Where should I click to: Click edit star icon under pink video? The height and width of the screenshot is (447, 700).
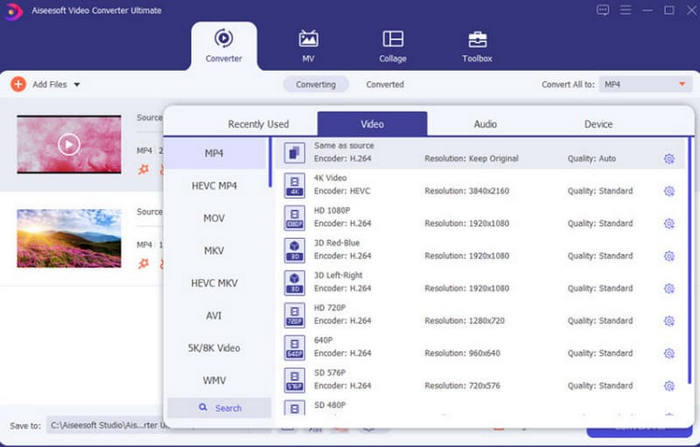click(143, 169)
